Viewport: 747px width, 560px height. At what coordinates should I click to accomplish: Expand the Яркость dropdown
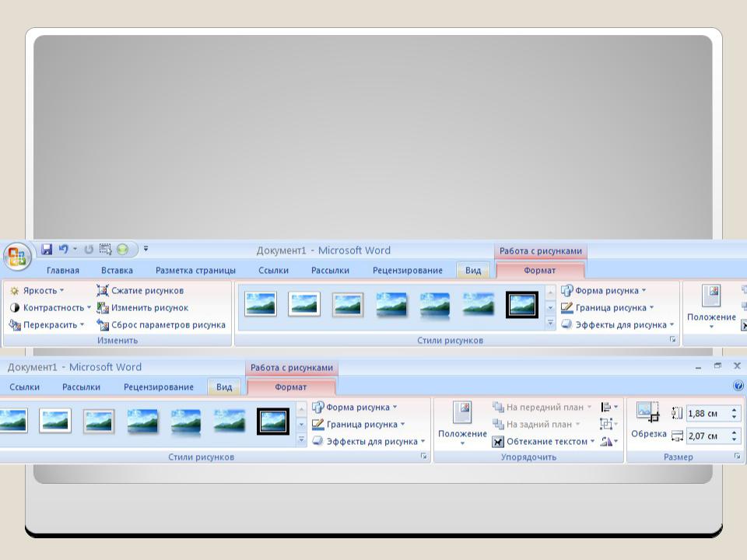point(62,290)
